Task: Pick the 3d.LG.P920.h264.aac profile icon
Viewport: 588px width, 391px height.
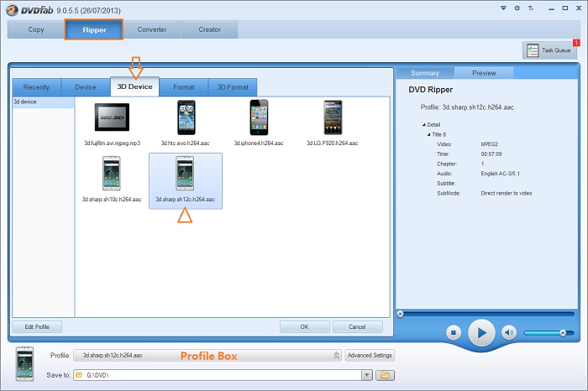Action: coord(333,117)
